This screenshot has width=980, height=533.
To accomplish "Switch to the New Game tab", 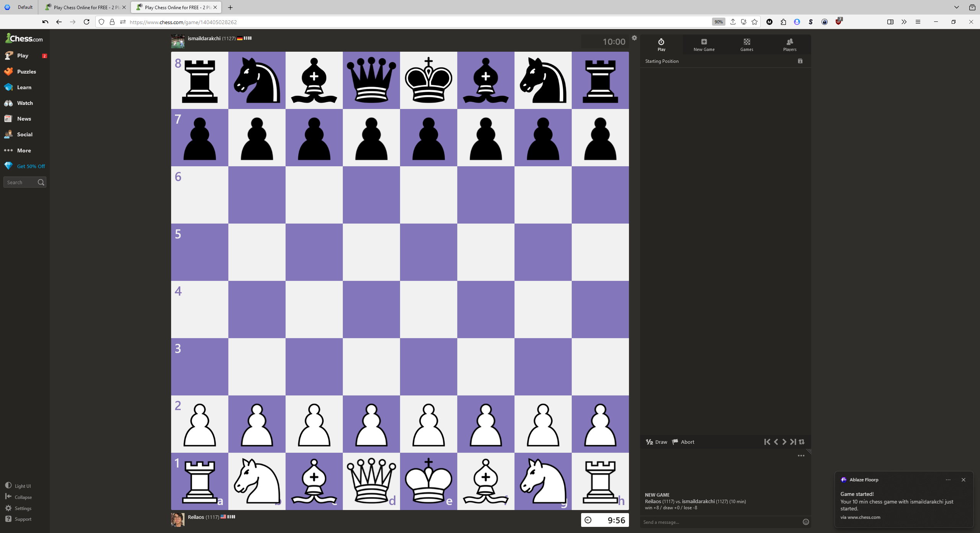I will tap(704, 44).
